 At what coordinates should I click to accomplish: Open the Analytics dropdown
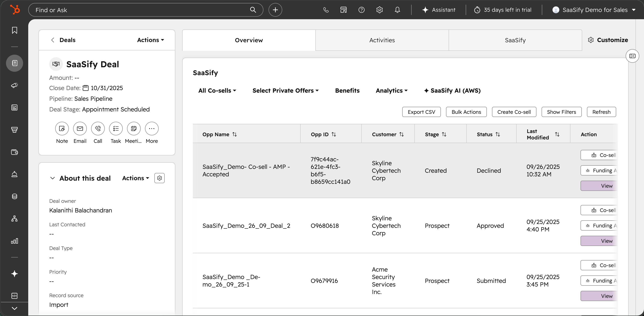pyautogui.click(x=392, y=91)
